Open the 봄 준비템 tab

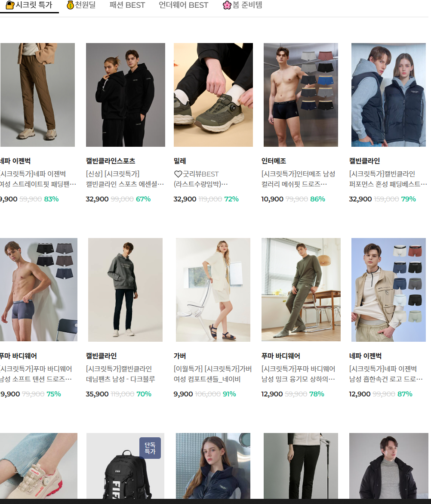[x=247, y=5]
